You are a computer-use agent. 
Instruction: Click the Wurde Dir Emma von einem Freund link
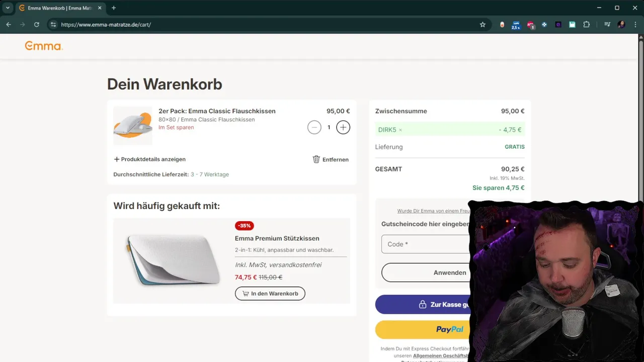pos(433,211)
